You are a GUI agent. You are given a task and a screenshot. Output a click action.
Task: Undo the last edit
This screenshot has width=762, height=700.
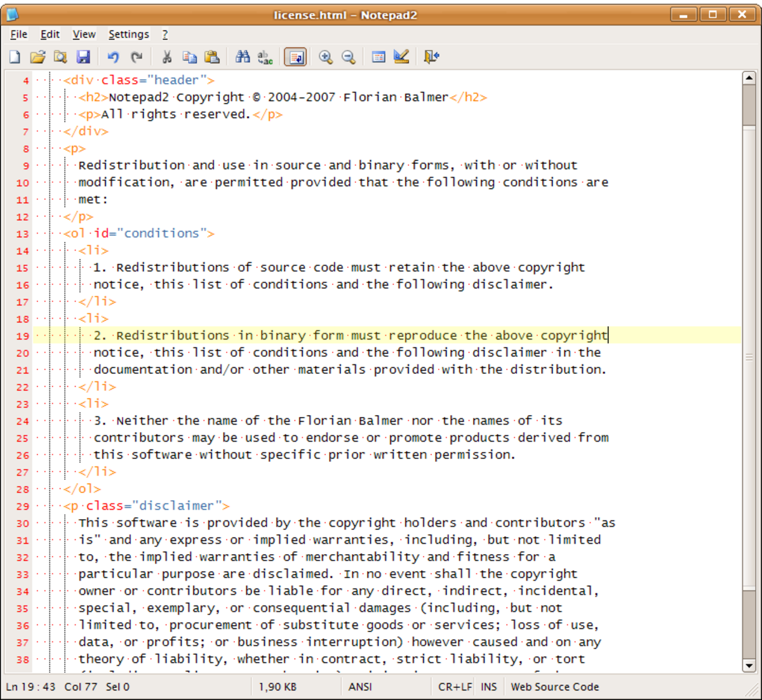click(114, 57)
